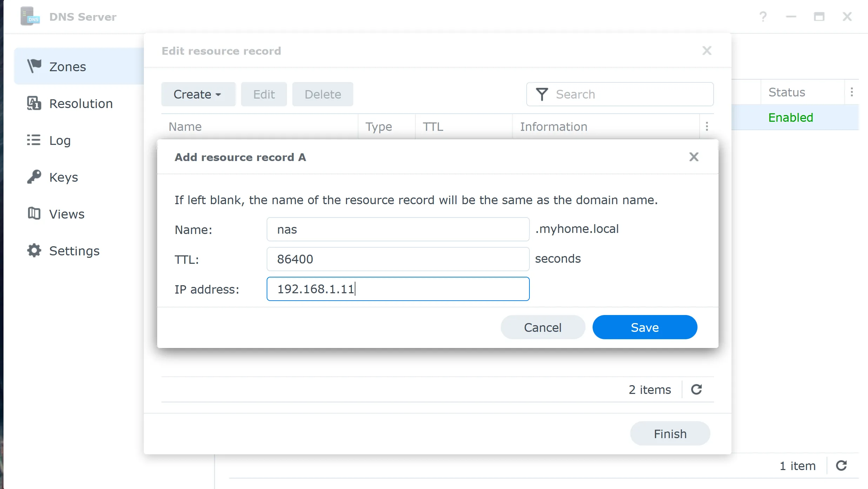Viewport: 868px width, 489px height.
Task: Open the record table column options menu
Action: pyautogui.click(x=707, y=126)
